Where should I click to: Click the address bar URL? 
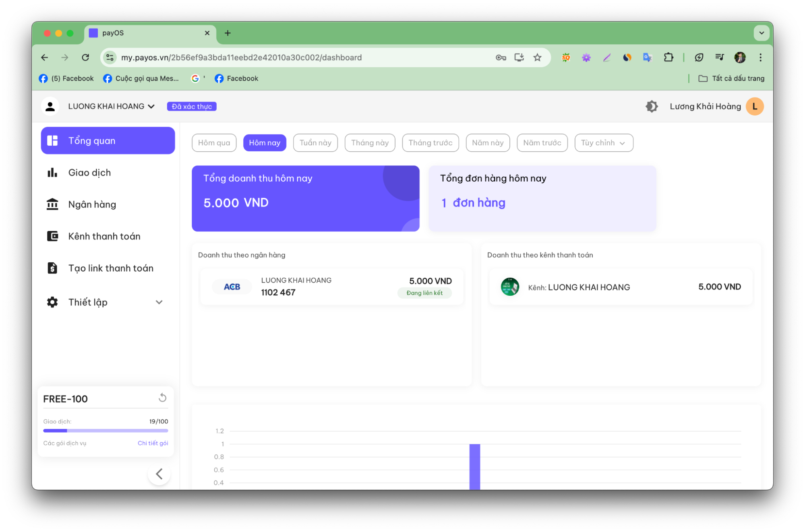[x=241, y=58]
